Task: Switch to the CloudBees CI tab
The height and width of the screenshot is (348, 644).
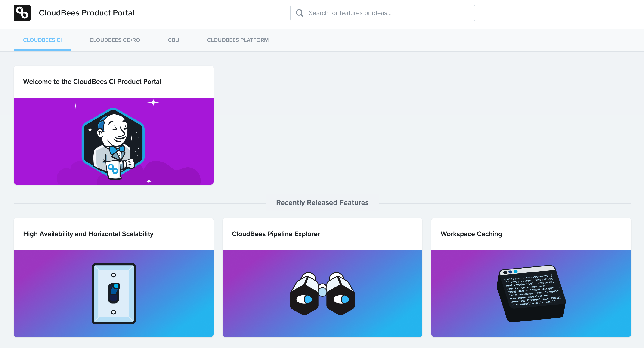Action: tap(42, 40)
